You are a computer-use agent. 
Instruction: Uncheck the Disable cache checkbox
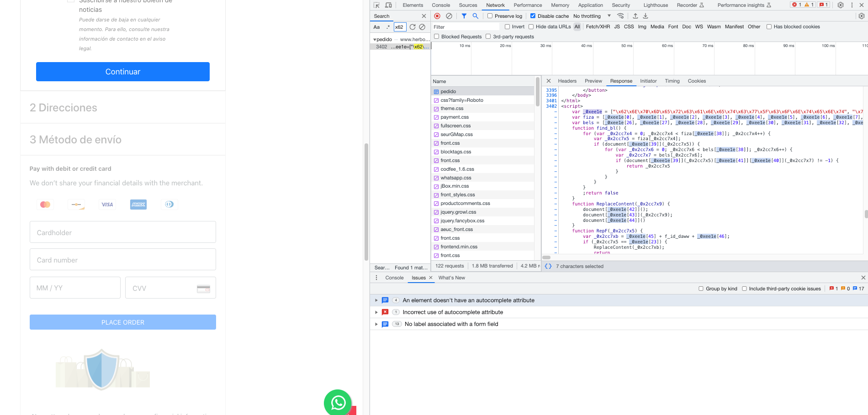[x=533, y=16]
